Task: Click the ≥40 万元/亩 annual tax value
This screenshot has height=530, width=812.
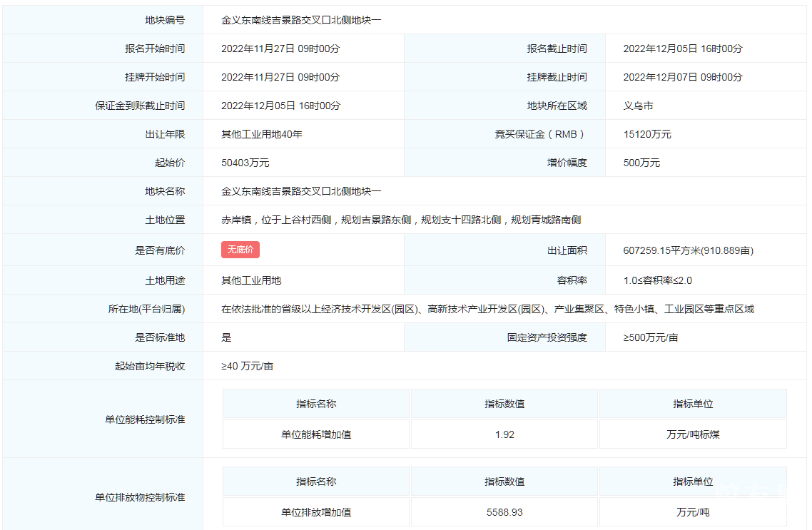Action: [x=247, y=366]
